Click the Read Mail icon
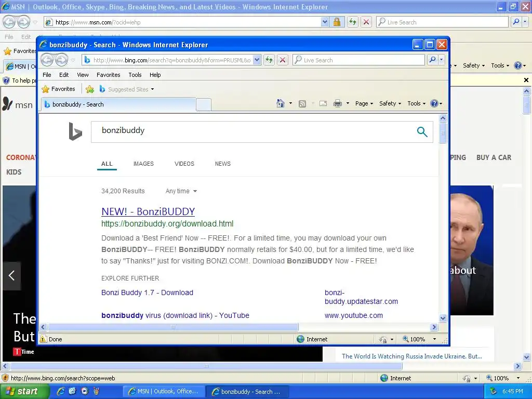Viewport: 532px width, 399px height. click(323, 103)
